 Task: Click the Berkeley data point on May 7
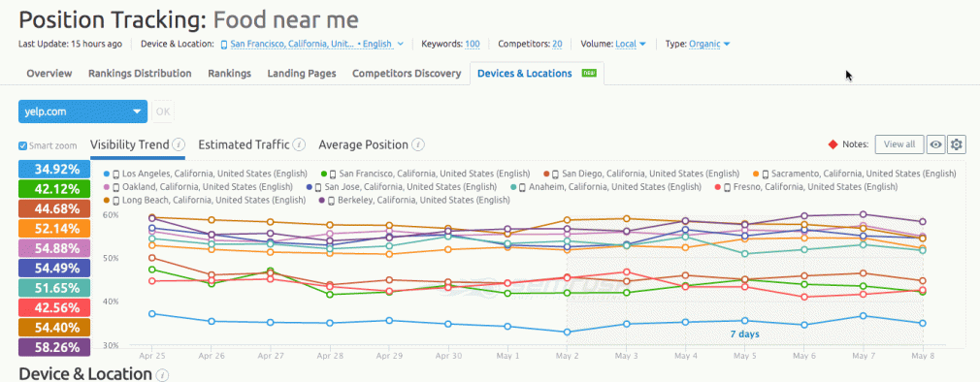pyautogui.click(x=864, y=214)
